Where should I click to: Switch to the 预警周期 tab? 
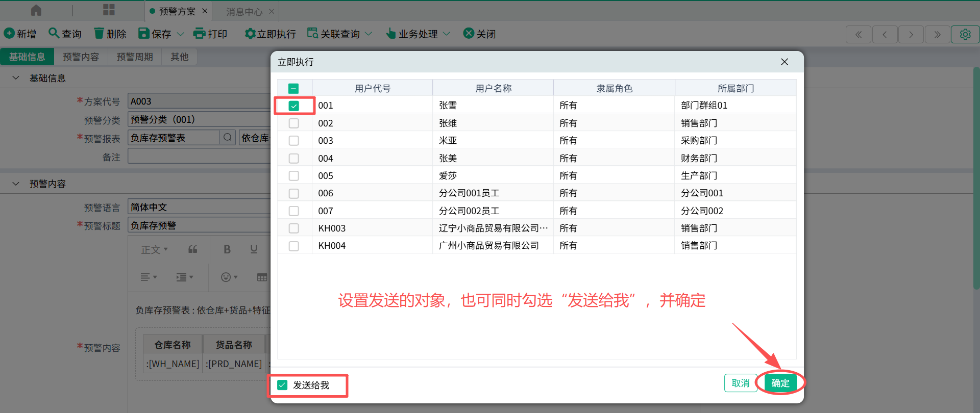click(135, 57)
